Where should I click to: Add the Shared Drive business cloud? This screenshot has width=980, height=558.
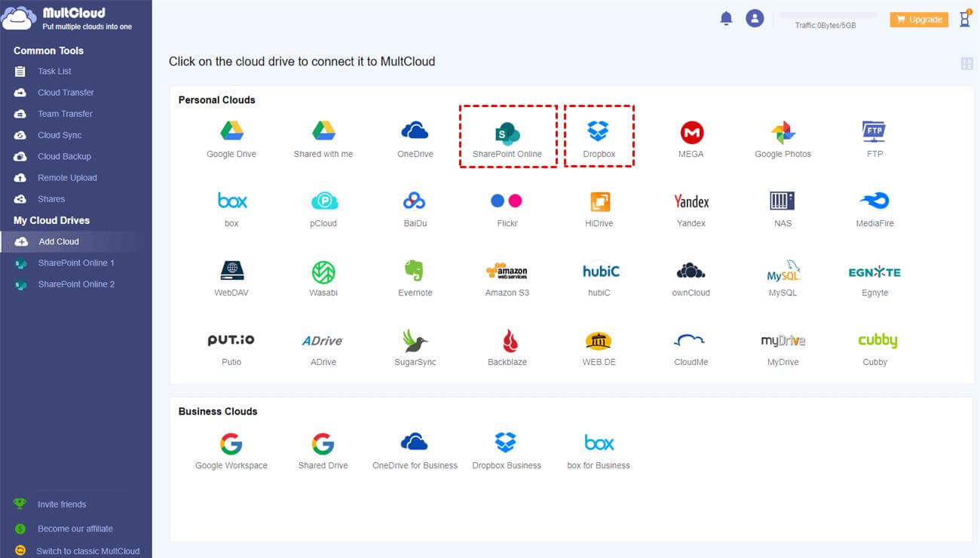pos(323,451)
